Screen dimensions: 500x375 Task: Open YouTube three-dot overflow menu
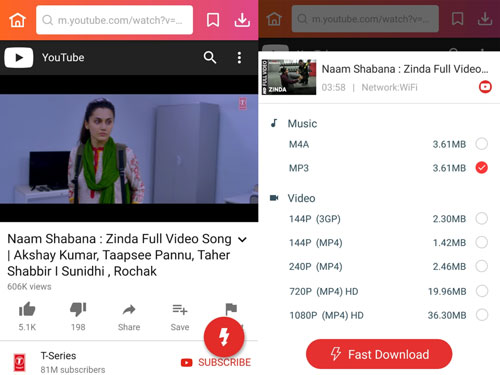[239, 57]
